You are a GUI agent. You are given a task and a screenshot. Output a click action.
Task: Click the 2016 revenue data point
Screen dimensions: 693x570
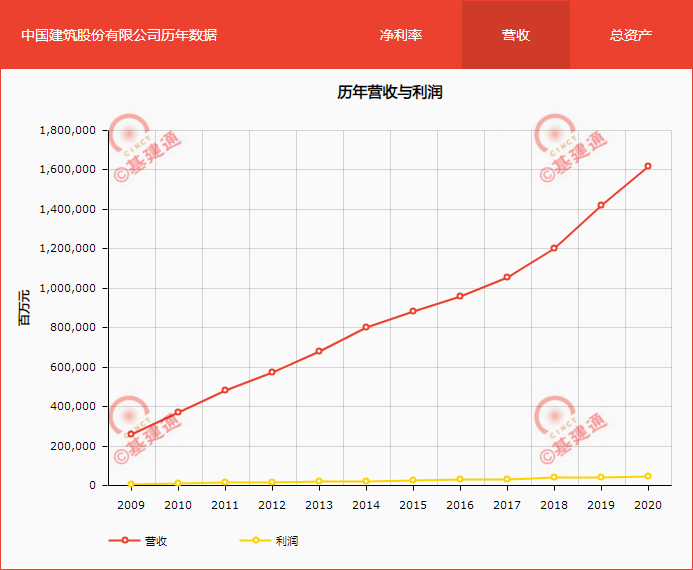click(x=460, y=296)
